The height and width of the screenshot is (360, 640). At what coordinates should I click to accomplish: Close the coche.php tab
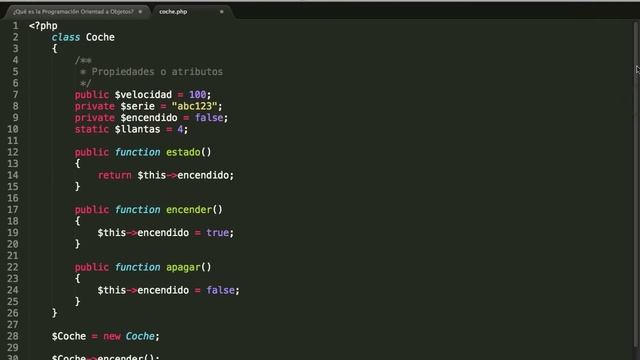click(x=222, y=12)
